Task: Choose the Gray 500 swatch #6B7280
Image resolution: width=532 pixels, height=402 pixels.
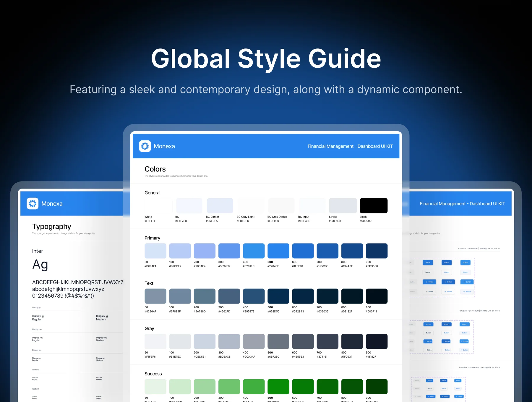Action: [278, 341]
